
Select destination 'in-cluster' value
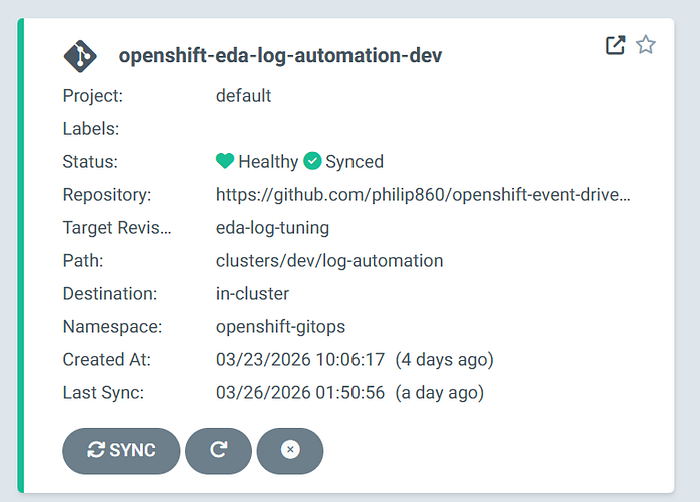point(252,294)
